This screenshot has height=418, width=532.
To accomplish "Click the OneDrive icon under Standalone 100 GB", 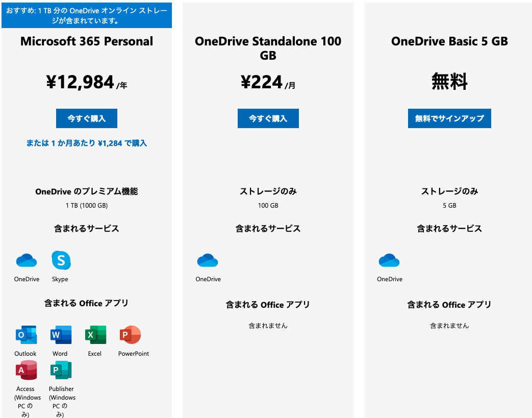I will (x=208, y=260).
